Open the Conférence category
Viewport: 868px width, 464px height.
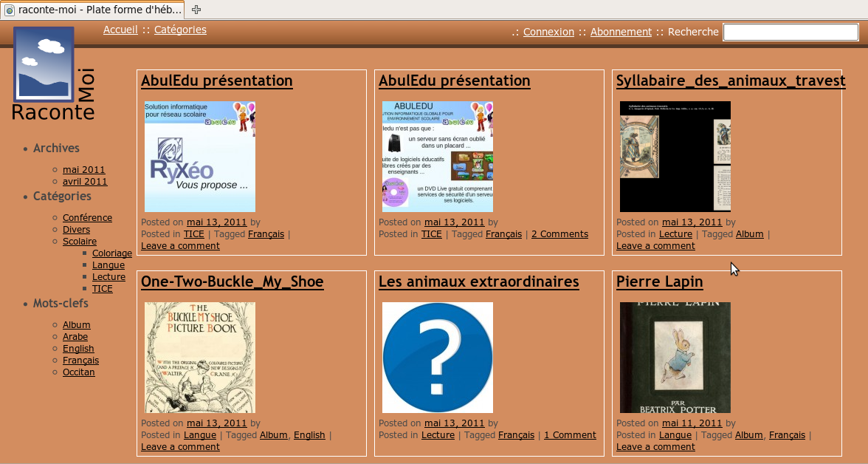coord(87,217)
